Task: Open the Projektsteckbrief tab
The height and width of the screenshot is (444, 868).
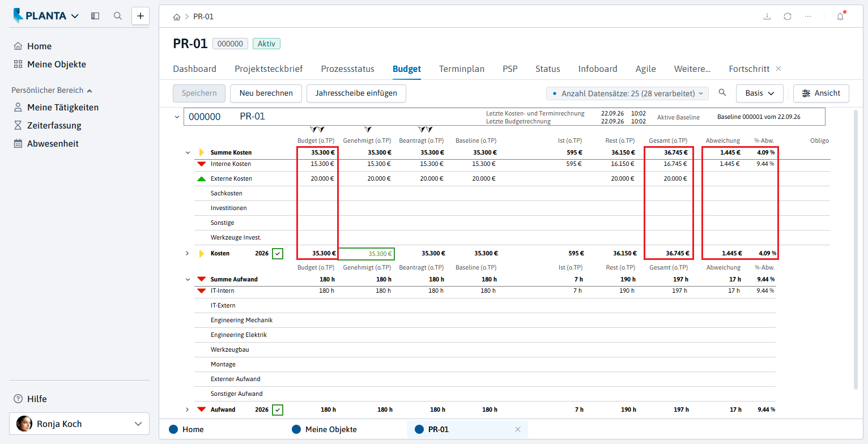Action: point(269,69)
